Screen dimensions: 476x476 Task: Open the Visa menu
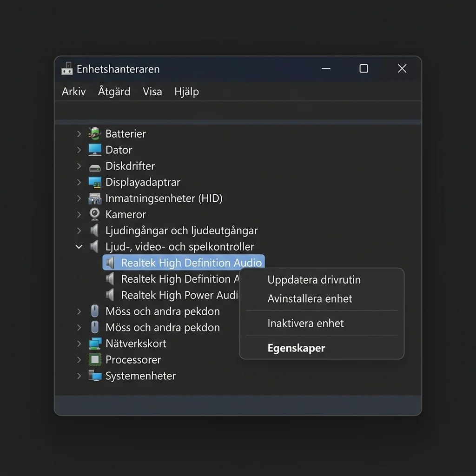[152, 92]
